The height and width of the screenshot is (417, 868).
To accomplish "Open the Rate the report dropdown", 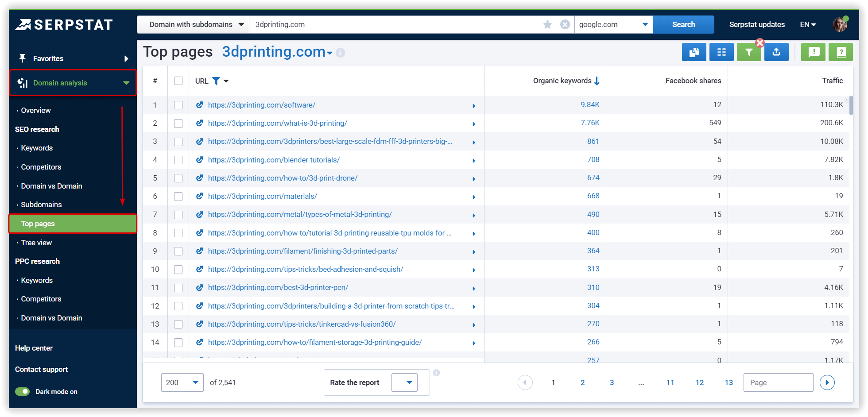I will (x=405, y=382).
